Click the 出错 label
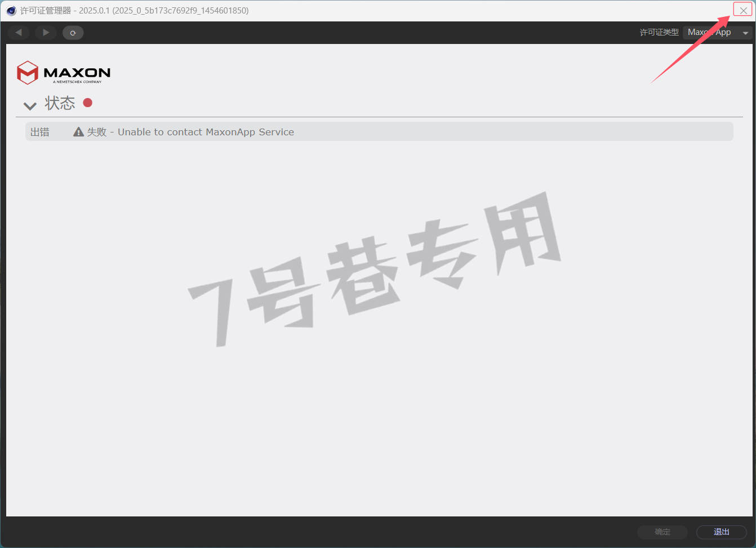This screenshot has height=548, width=756. (40, 132)
